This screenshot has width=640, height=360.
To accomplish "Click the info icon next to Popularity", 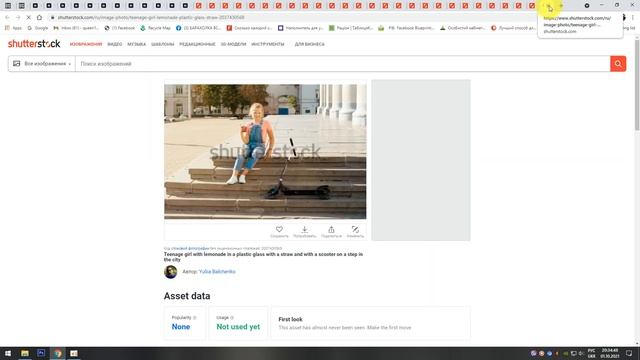I will (x=195, y=318).
